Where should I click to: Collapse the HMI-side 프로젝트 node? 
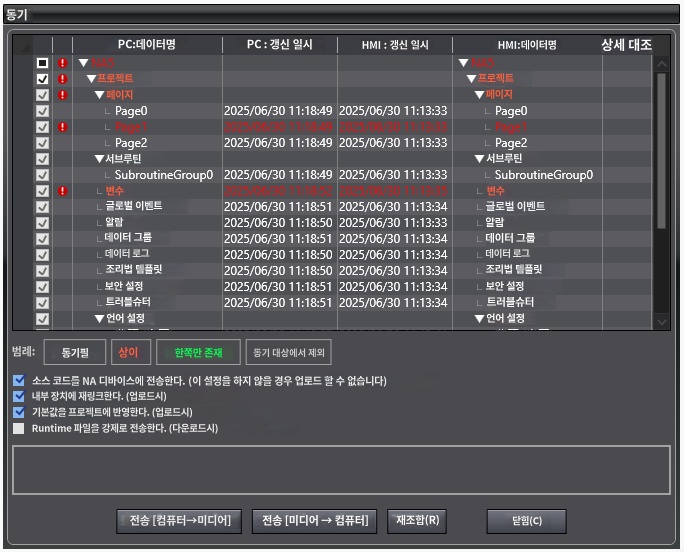[x=471, y=79]
